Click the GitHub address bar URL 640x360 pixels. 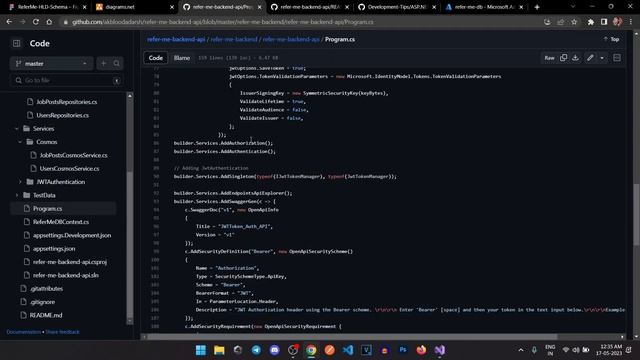[222, 22]
